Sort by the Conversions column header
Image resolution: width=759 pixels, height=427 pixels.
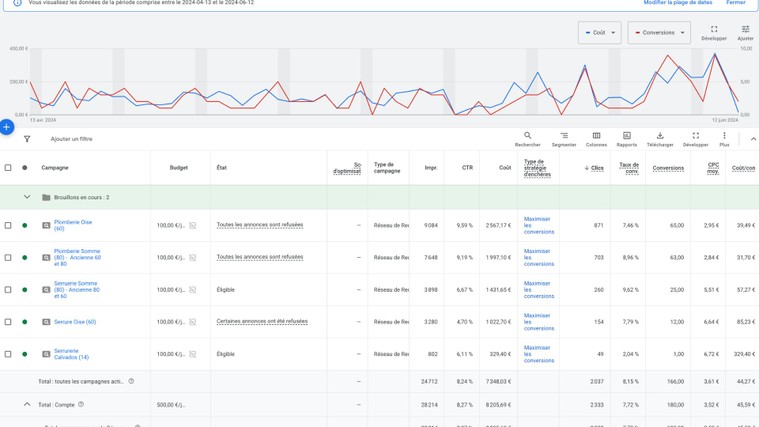tap(668, 168)
